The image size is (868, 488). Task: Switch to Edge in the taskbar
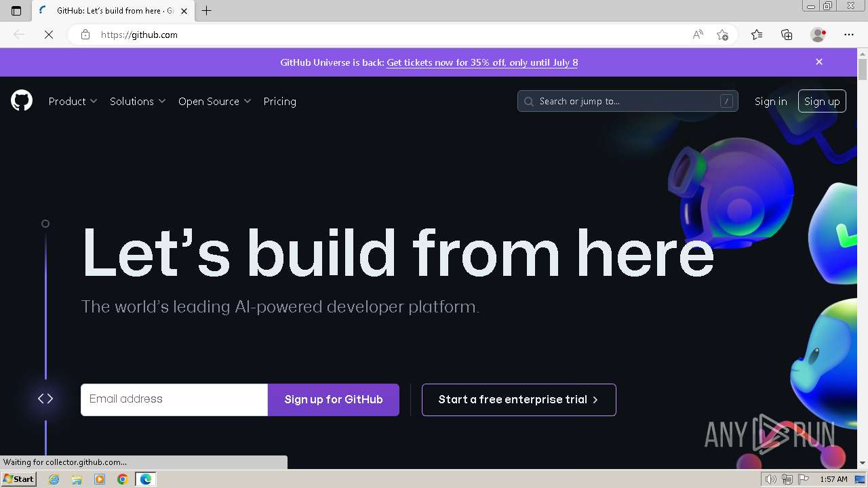click(x=146, y=479)
